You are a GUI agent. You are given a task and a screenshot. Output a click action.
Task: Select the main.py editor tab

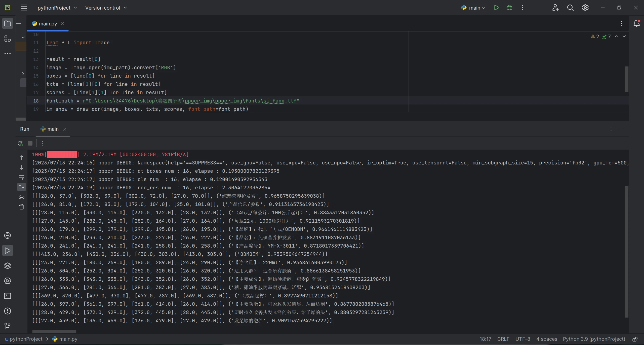click(x=48, y=24)
